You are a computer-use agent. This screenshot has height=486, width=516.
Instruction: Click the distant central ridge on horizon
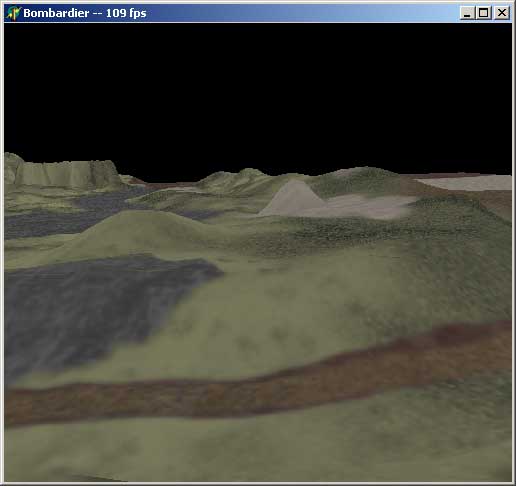tap(240, 177)
